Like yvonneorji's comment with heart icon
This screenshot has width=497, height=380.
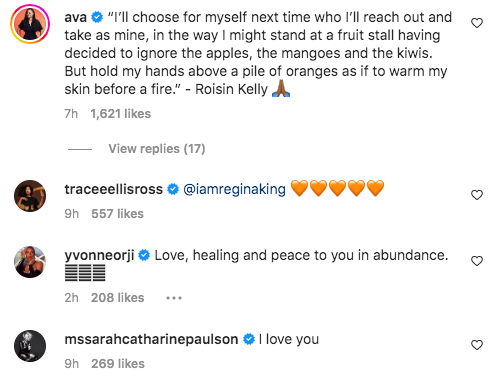tap(477, 261)
